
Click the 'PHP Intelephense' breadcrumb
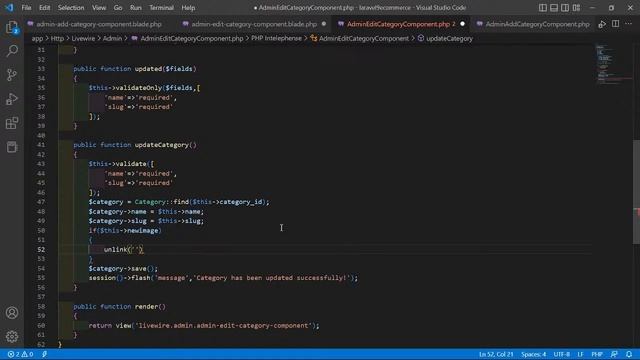pos(276,38)
